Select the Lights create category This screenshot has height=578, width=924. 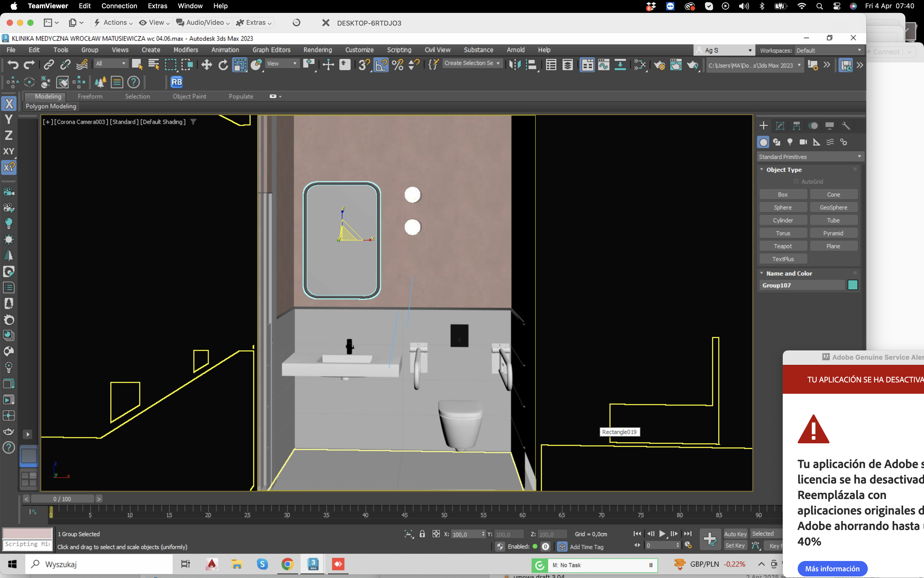[x=790, y=142]
